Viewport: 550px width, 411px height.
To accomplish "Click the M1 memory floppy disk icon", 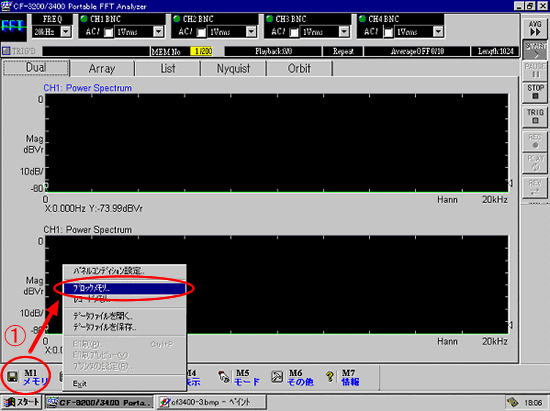I will 13,377.
